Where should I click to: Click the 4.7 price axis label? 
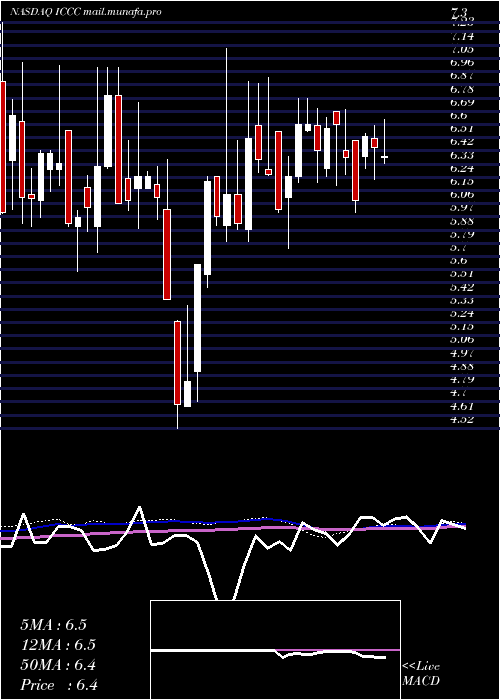coord(459,393)
